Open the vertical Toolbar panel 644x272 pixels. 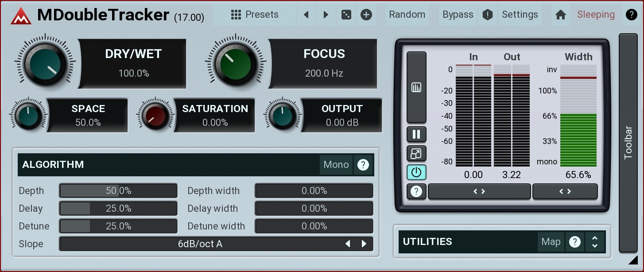(628, 142)
